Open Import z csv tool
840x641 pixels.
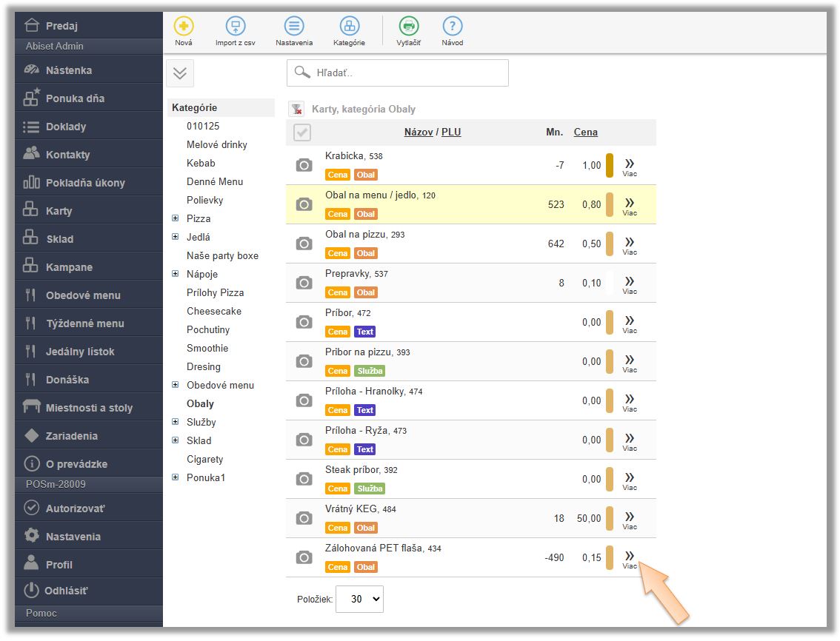pyautogui.click(x=235, y=27)
